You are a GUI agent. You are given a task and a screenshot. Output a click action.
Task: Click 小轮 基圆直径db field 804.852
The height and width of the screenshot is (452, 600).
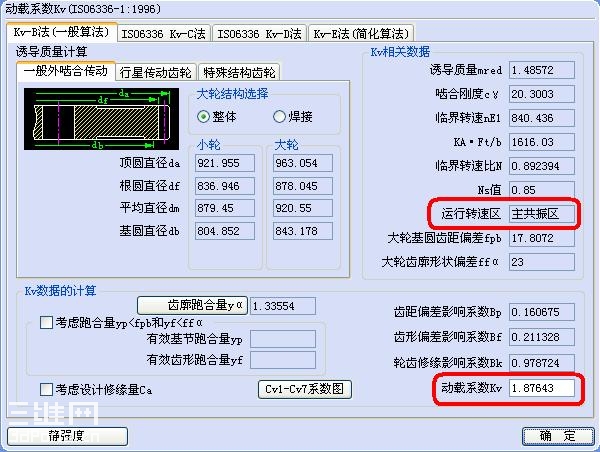tap(225, 231)
